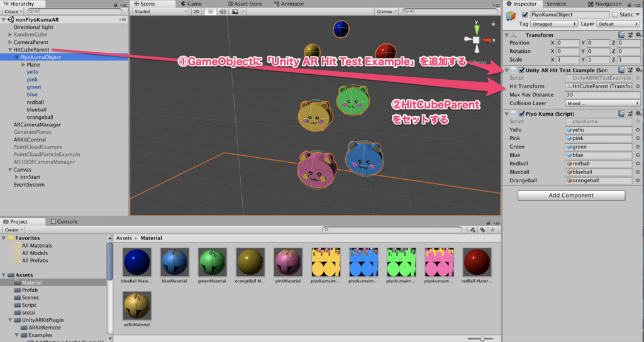Expand the RandomCube tree node
Screen dimensions: 644x342
(10, 35)
